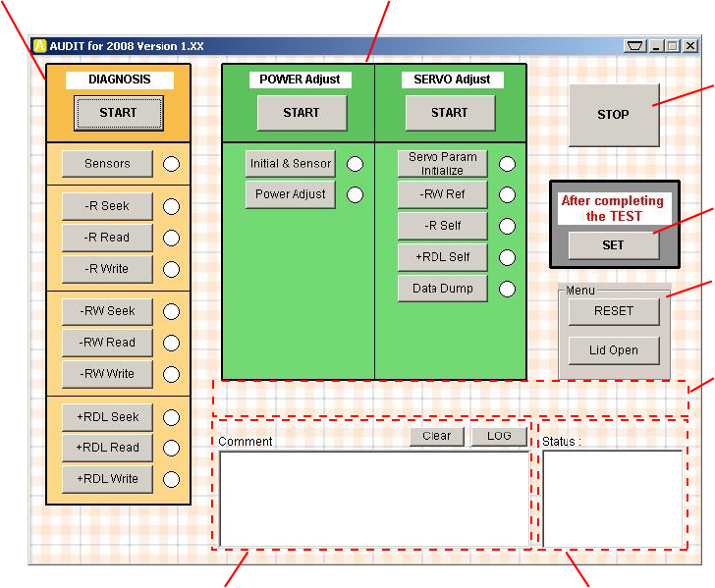Click the Clear comment button

tap(437, 436)
